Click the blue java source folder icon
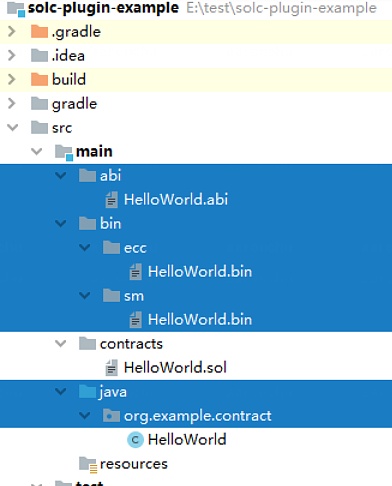392x486 pixels. 87,391
